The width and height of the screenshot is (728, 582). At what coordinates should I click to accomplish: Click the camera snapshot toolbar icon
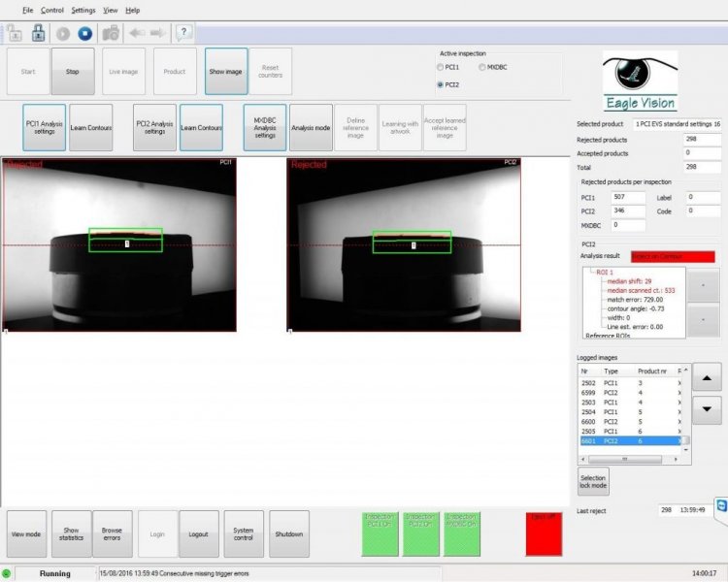tap(111, 33)
